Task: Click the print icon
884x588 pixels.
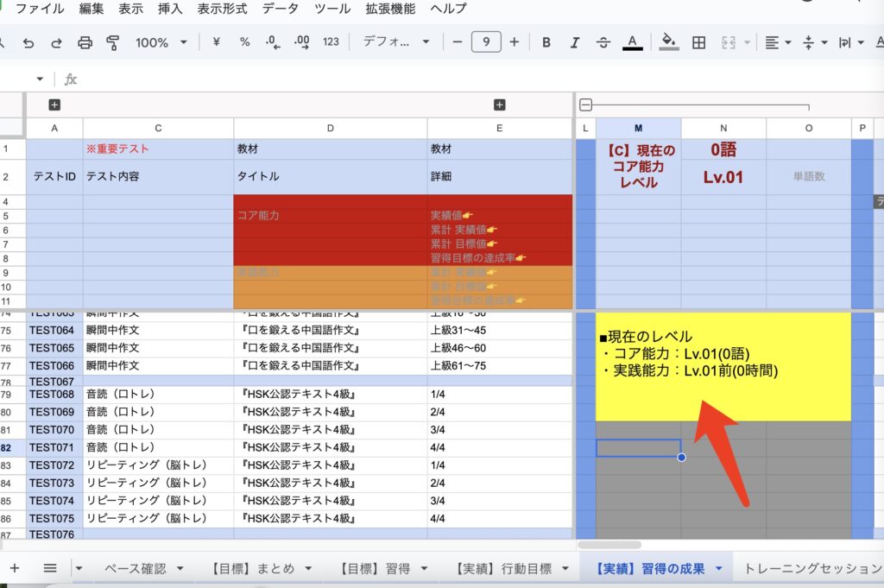Action: point(85,42)
